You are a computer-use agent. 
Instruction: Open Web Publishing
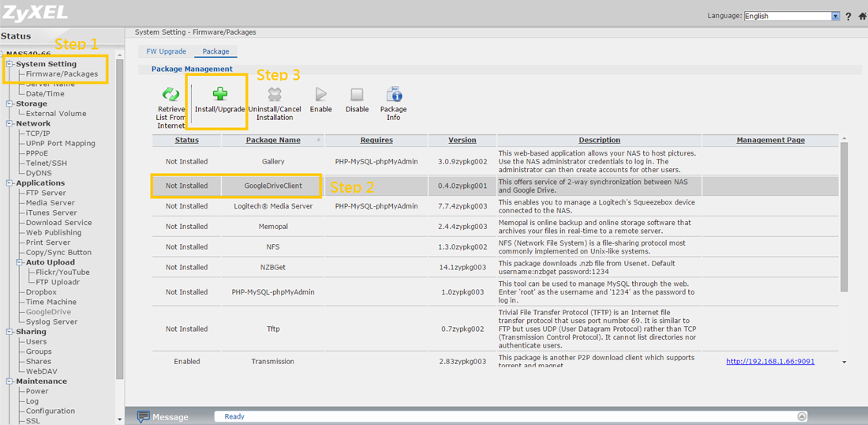point(54,233)
